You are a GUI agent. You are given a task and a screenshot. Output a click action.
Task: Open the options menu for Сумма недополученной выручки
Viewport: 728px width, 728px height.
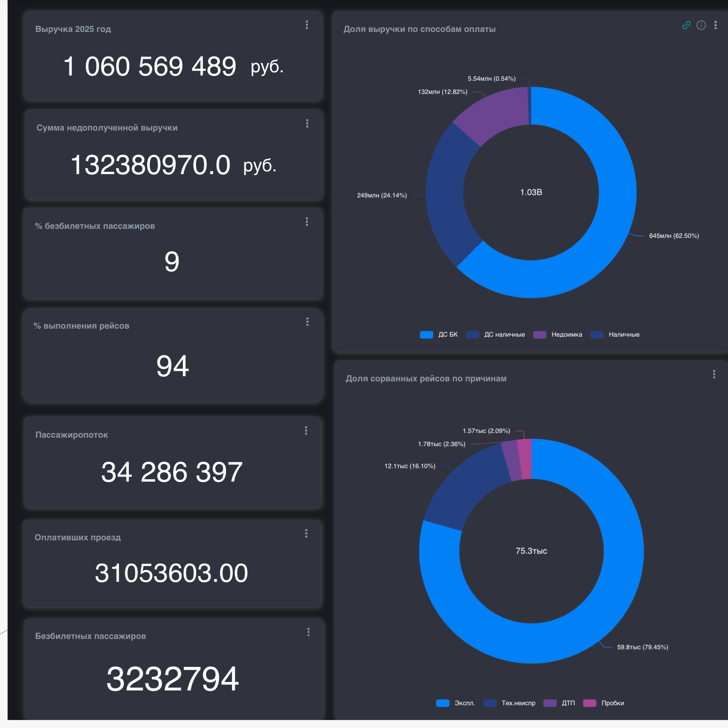click(307, 123)
